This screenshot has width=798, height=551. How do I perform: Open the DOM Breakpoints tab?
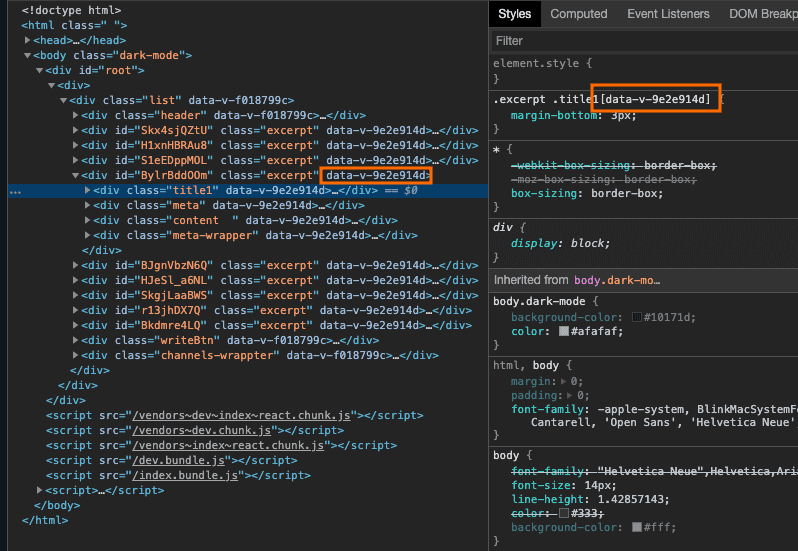point(763,14)
